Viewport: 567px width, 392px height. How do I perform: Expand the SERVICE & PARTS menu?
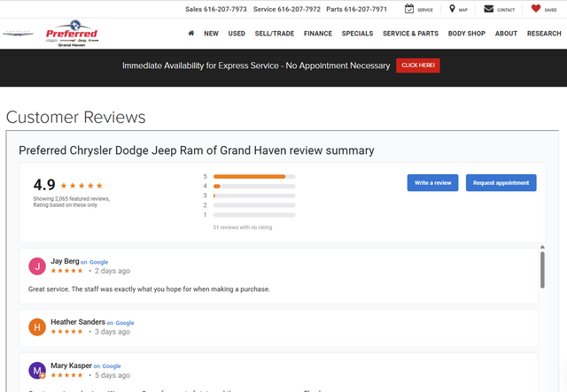[x=410, y=34]
